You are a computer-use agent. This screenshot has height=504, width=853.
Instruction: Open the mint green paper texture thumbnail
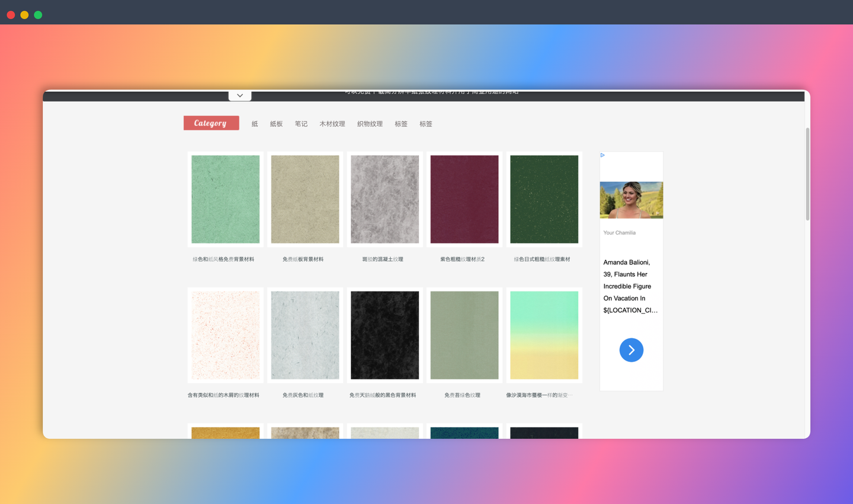point(226,199)
